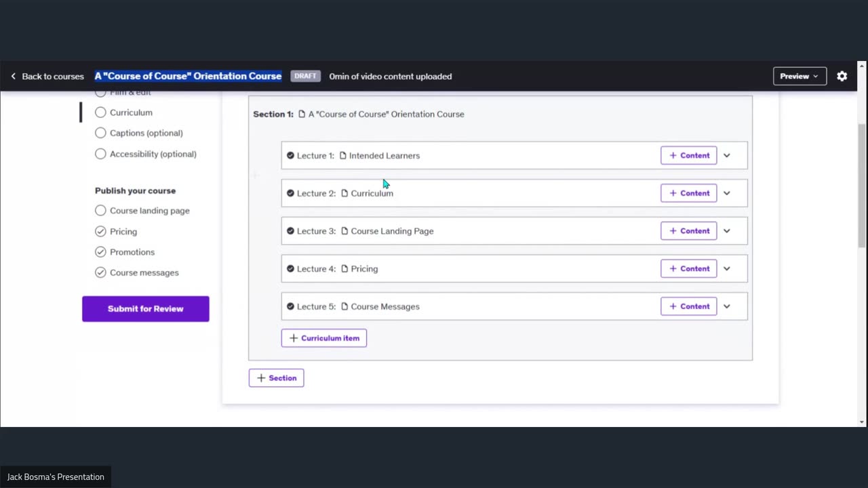The height and width of the screenshot is (488, 868).
Task: Click the document icon next to Pricing lecture
Action: click(344, 269)
